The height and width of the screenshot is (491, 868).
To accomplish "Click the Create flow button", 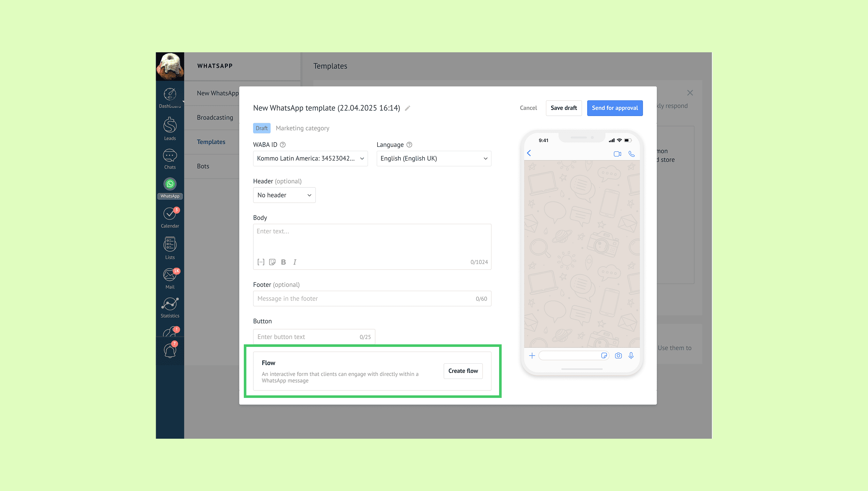I will (463, 371).
